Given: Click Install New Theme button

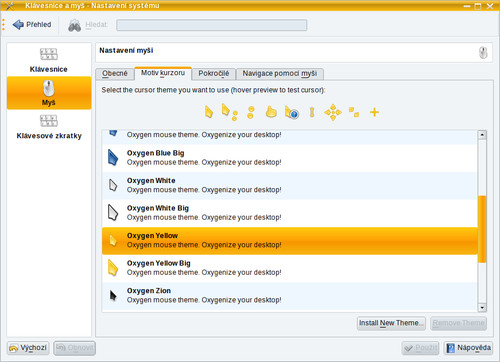Looking at the screenshot, I should click(x=391, y=323).
